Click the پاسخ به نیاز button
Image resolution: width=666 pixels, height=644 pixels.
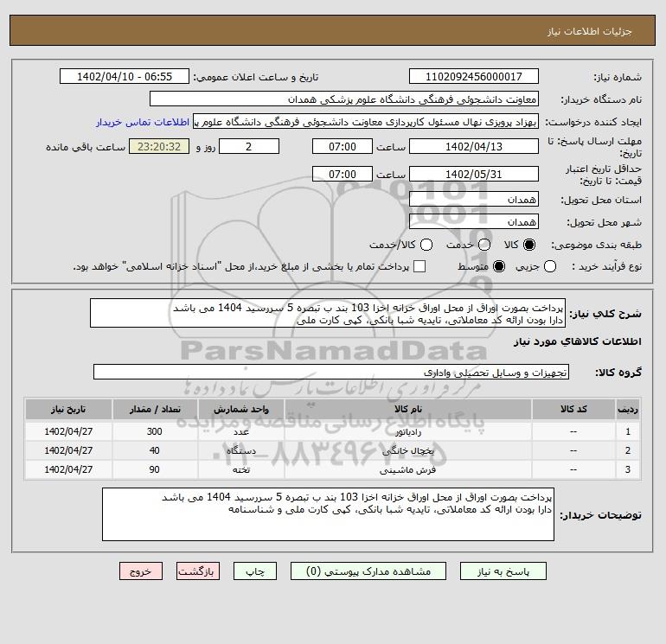click(x=503, y=571)
